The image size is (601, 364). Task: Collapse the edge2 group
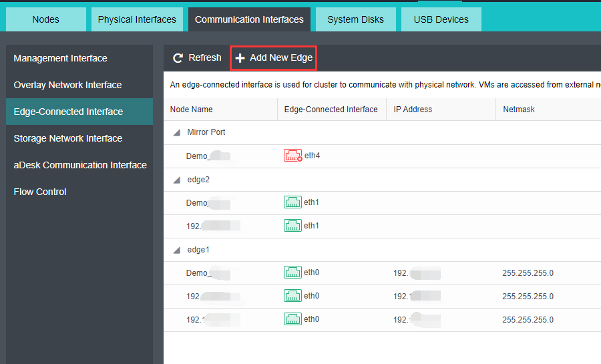click(177, 180)
